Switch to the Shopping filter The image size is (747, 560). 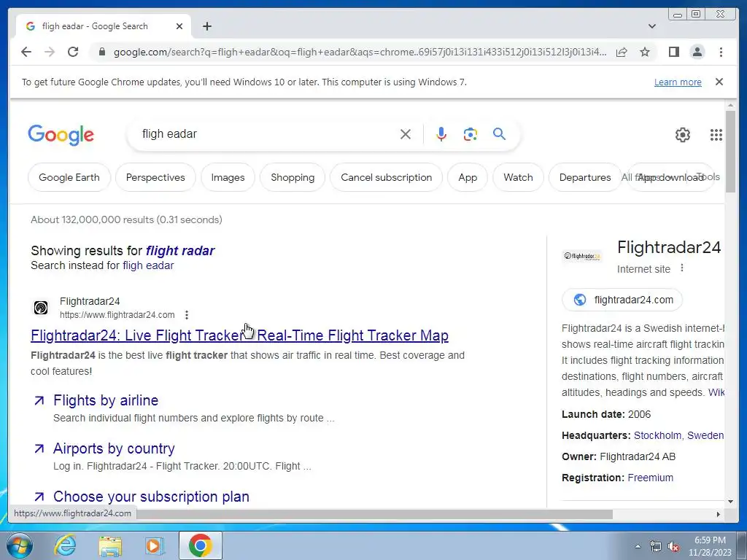(293, 177)
